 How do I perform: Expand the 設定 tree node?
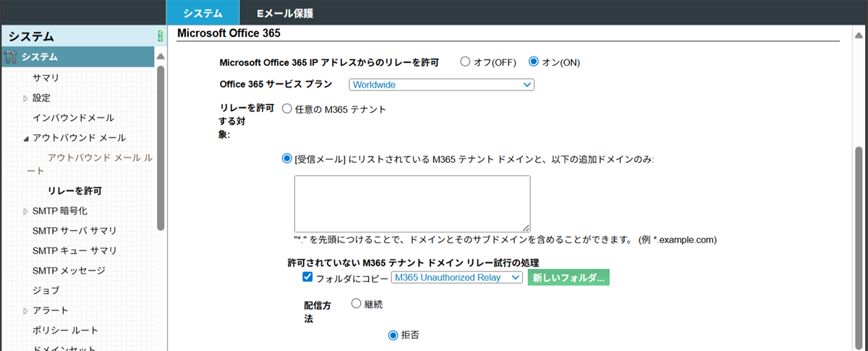pyautogui.click(x=25, y=98)
